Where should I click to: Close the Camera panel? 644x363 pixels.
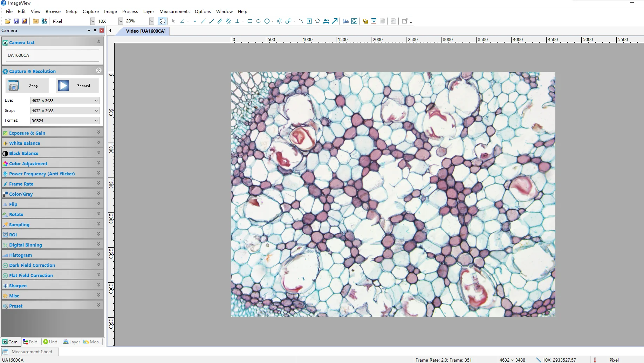click(x=102, y=31)
